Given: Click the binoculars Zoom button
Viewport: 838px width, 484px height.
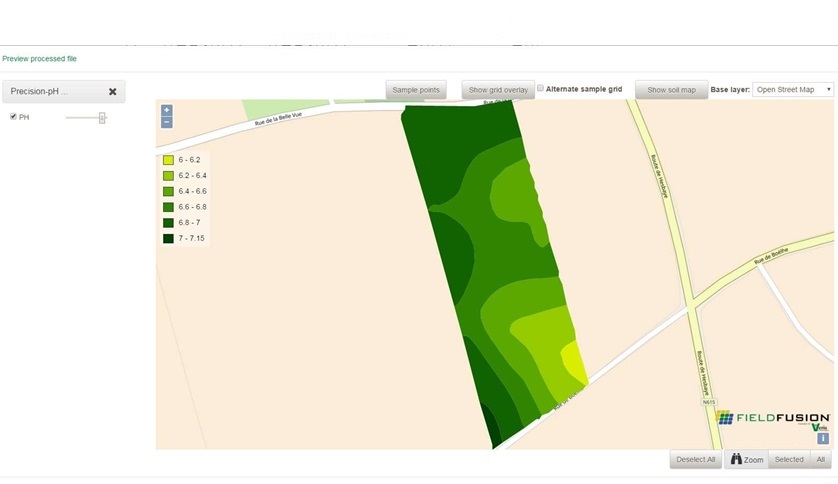Looking at the screenshot, I should [747, 459].
